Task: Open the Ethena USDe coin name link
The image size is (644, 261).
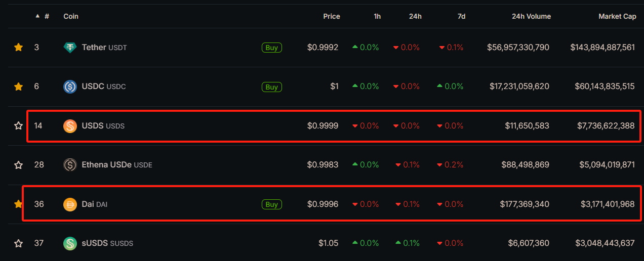Action: (x=107, y=165)
